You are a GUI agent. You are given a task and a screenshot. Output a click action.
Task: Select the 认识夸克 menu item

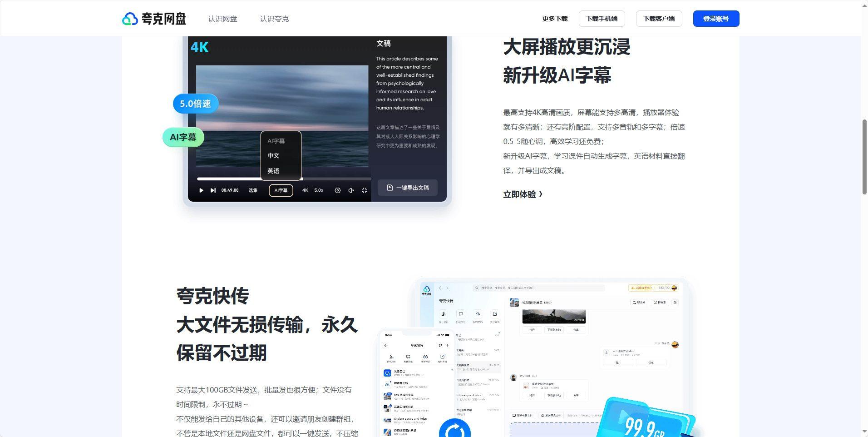274,19
